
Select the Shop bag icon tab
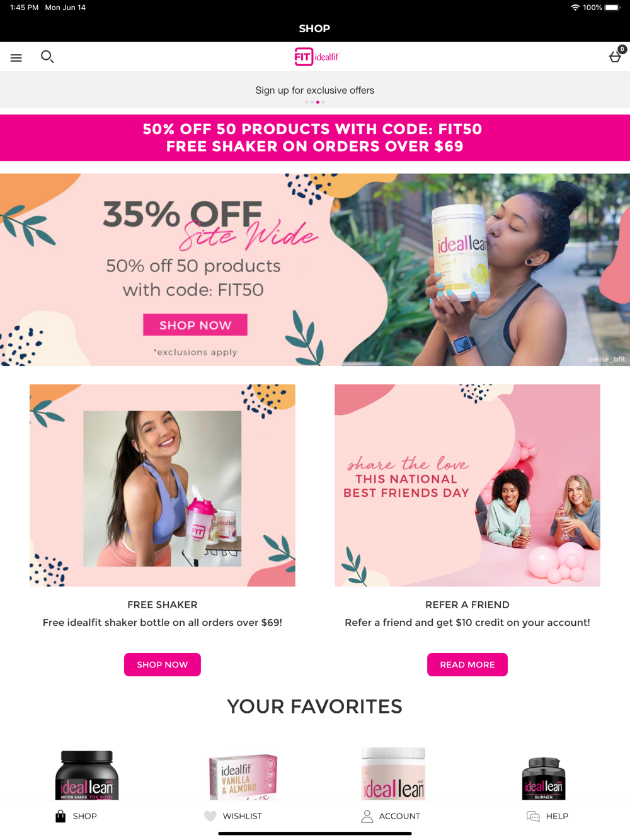click(x=76, y=816)
